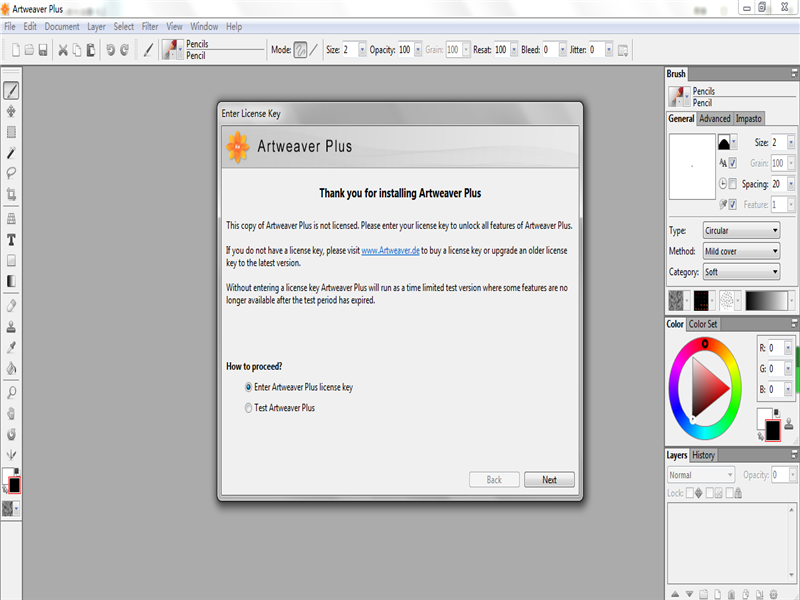Open the Spacing value dropdown in Brush panel

(791, 184)
